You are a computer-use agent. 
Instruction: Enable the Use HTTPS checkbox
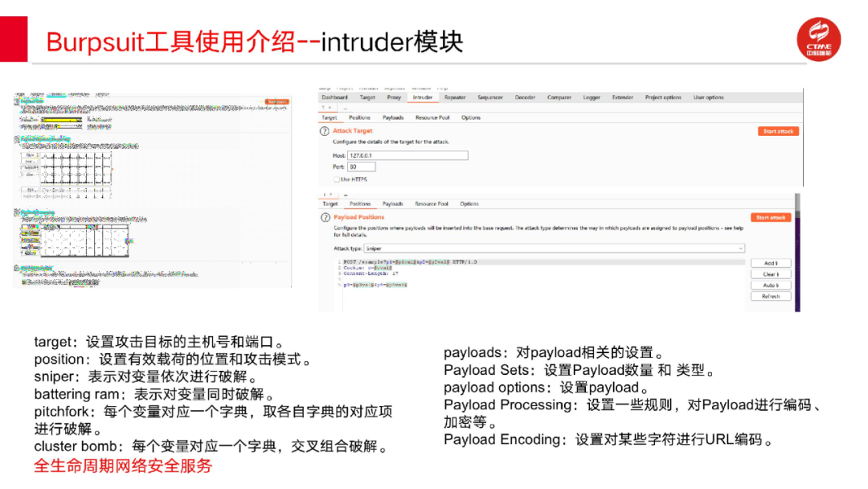(x=336, y=179)
